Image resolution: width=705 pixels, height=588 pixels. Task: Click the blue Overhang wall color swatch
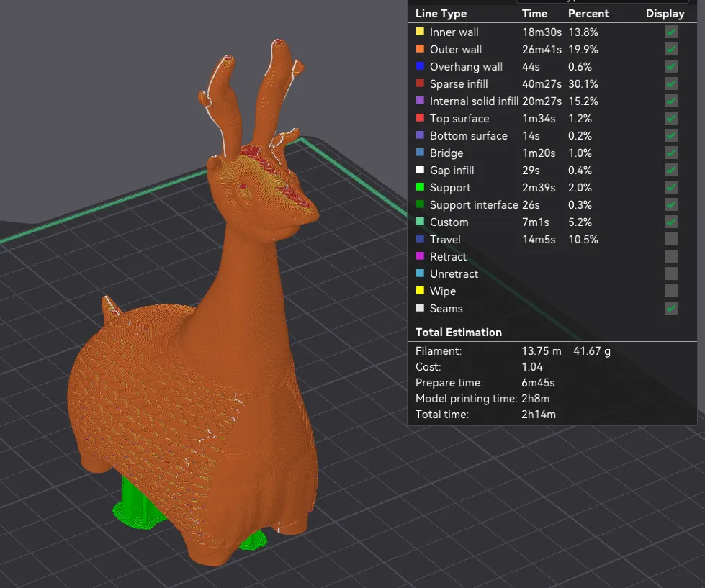tap(420, 66)
